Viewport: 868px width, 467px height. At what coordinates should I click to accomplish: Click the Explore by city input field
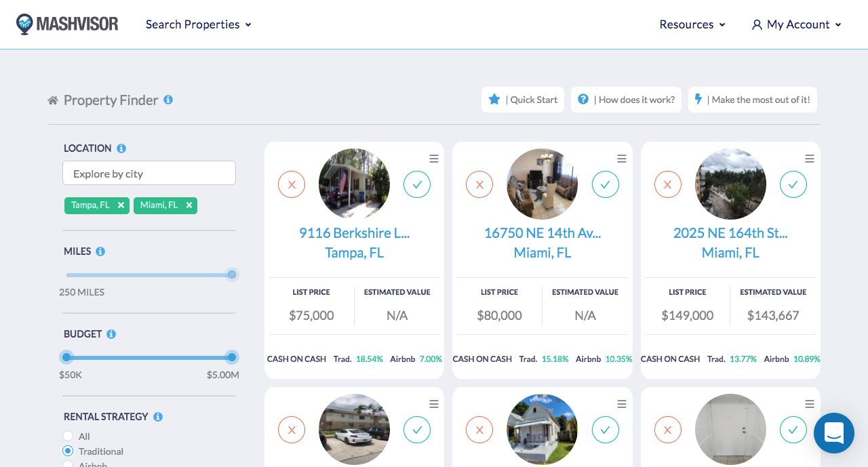149,173
